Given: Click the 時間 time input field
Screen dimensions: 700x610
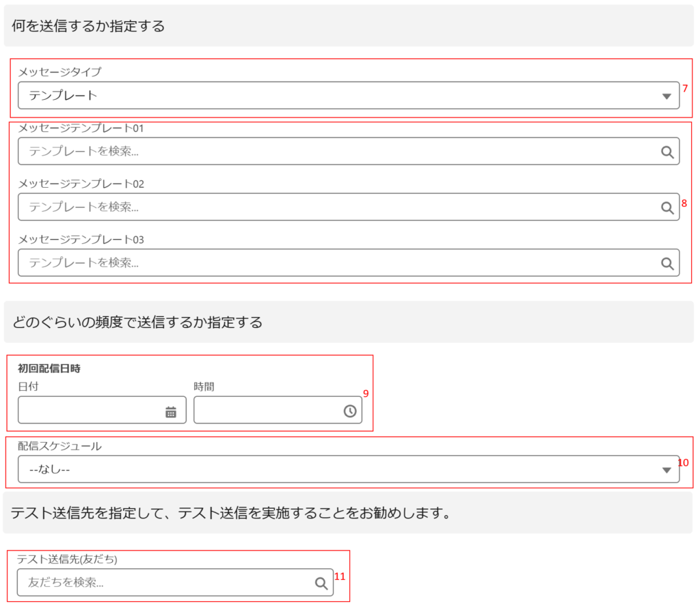Looking at the screenshot, I should 267,411.
